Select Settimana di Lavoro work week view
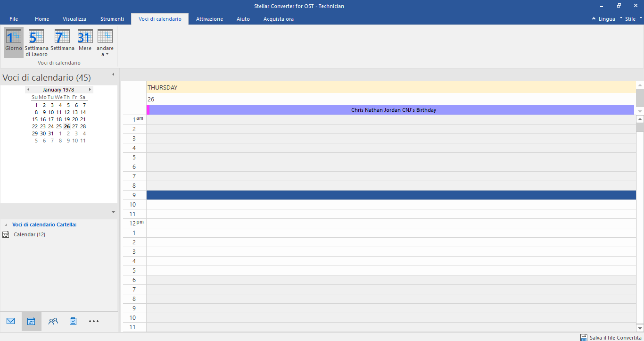 (x=36, y=42)
